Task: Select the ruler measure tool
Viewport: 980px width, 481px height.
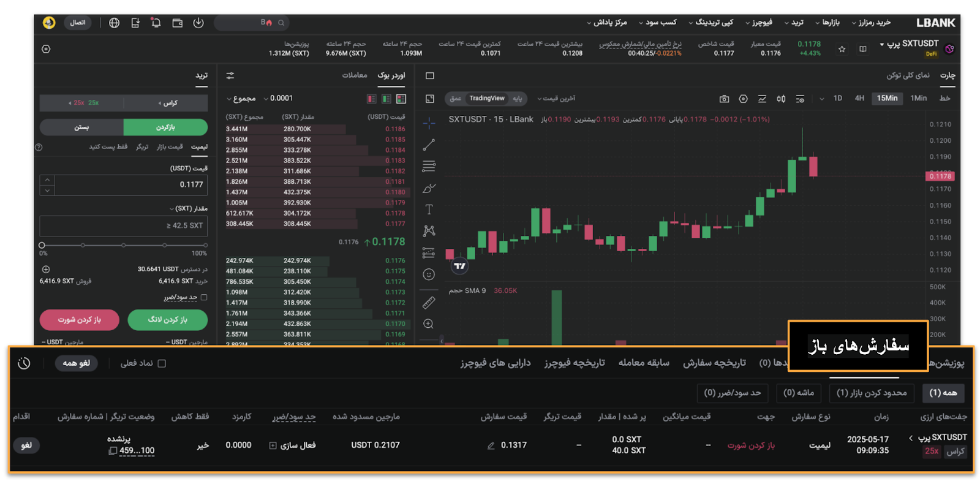Action: [x=429, y=302]
